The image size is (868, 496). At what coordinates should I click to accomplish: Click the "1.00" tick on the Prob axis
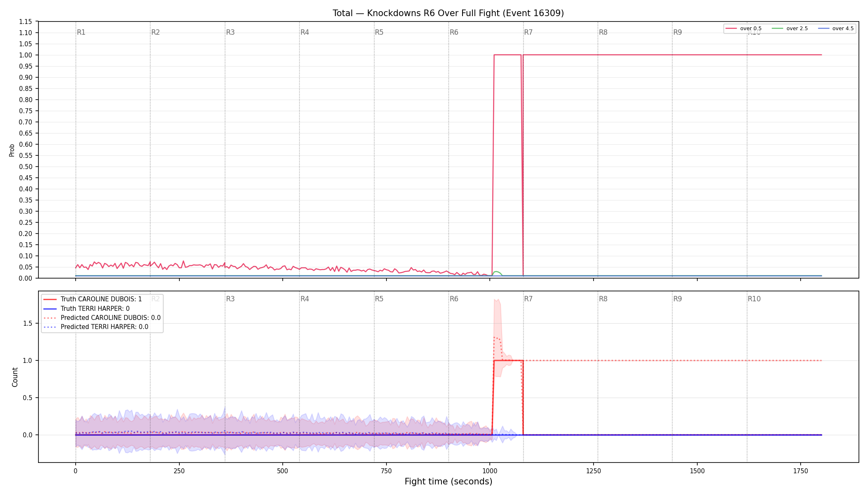26,55
